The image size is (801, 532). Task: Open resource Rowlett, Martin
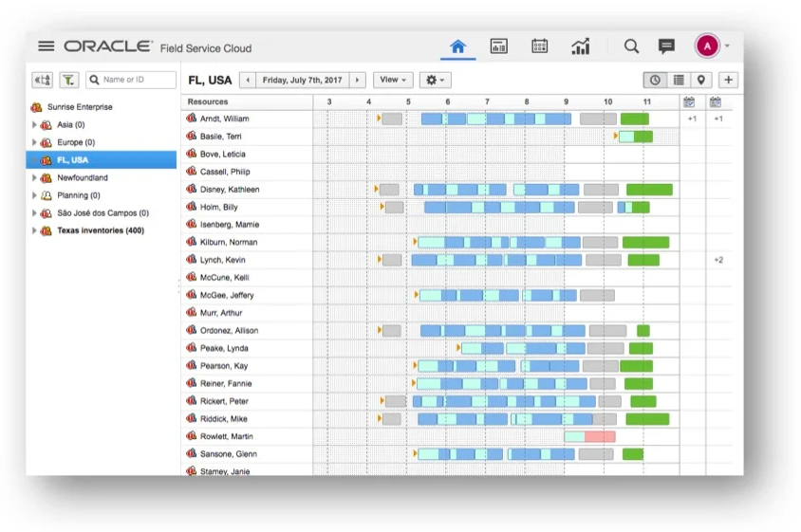point(226,436)
